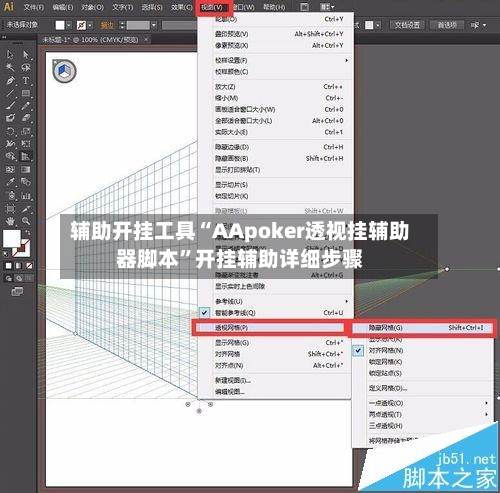Expand the 两点透视(T) two-point perspective submenu
This screenshot has height=493, width=500.
pos(423,414)
